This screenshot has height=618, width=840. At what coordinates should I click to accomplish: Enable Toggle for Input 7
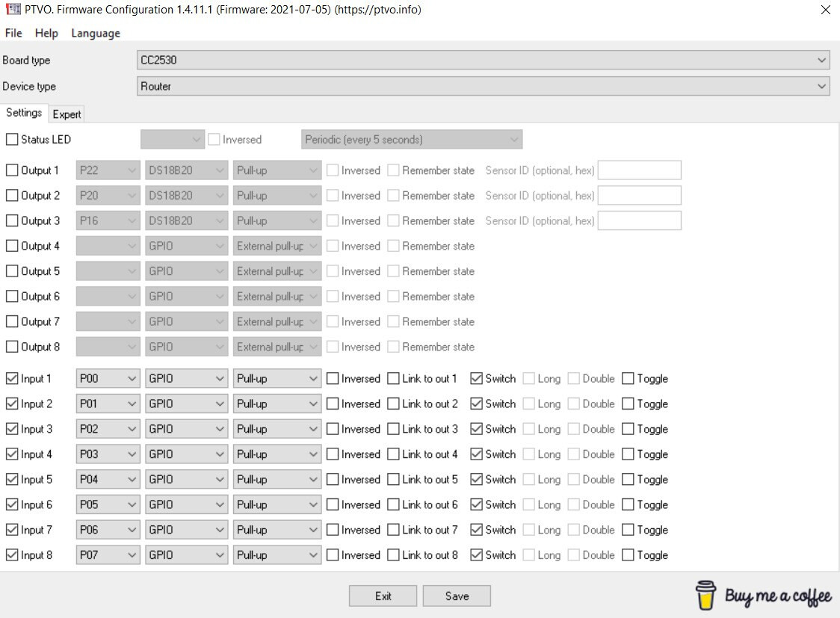pyautogui.click(x=628, y=530)
